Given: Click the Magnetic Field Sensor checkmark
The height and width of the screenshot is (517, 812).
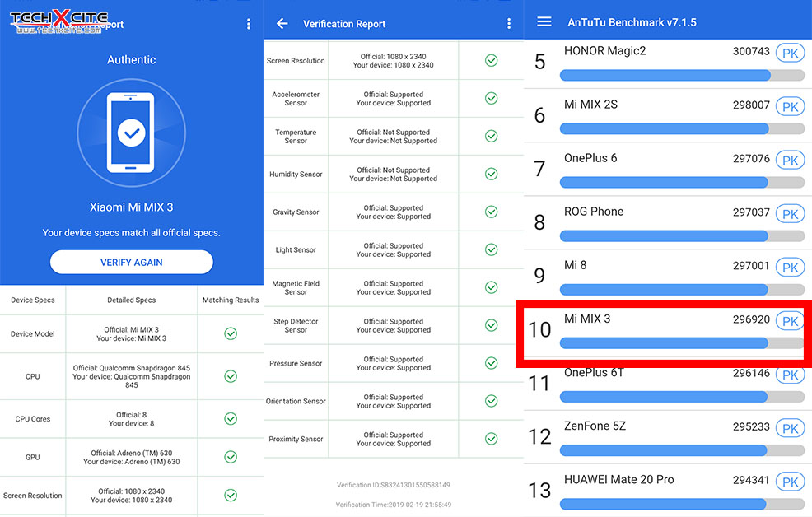Looking at the screenshot, I should (x=491, y=287).
